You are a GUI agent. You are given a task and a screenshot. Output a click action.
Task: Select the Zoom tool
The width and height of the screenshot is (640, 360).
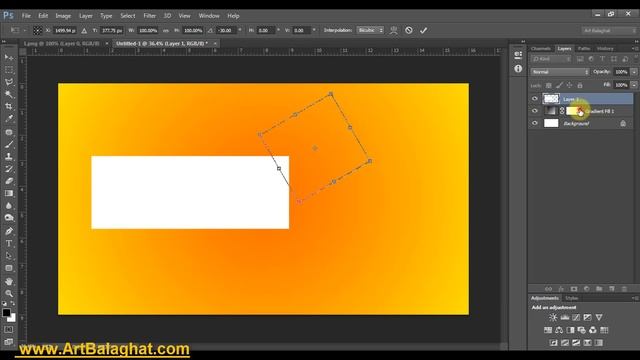coord(9,293)
